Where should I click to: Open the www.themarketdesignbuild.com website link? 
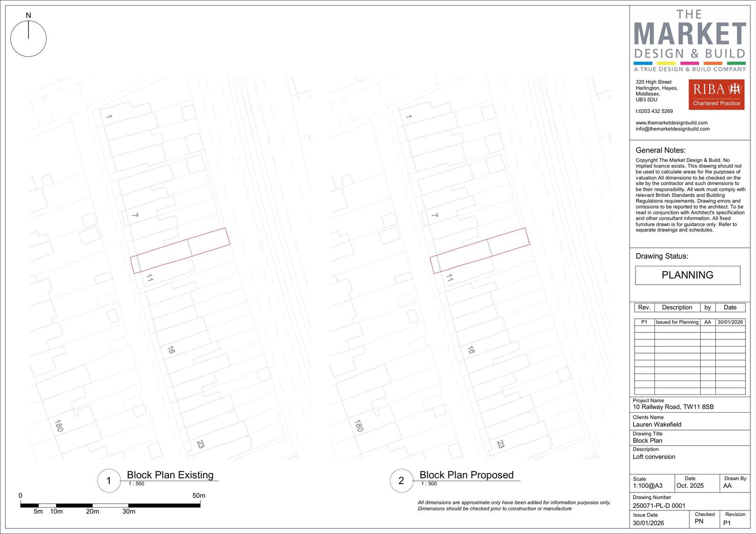pos(671,123)
